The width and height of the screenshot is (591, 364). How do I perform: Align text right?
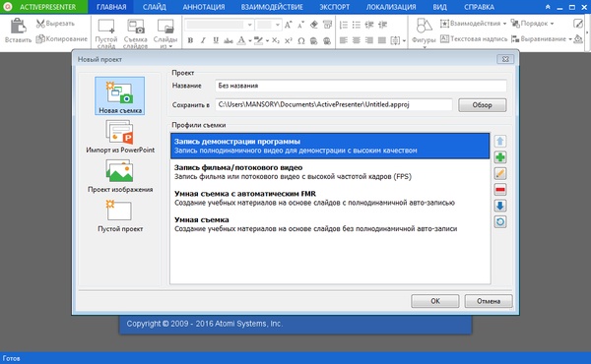369,40
